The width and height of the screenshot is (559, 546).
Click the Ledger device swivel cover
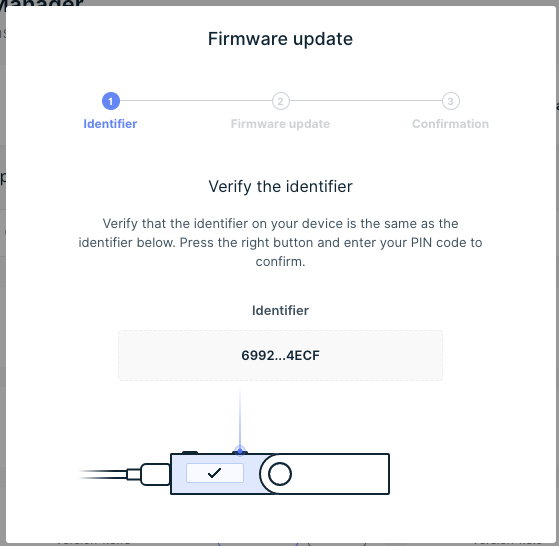pos(324,474)
